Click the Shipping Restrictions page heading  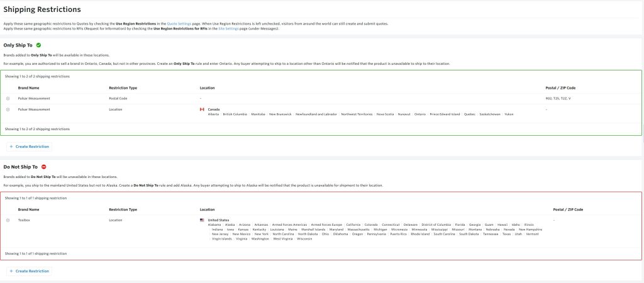(x=42, y=9)
